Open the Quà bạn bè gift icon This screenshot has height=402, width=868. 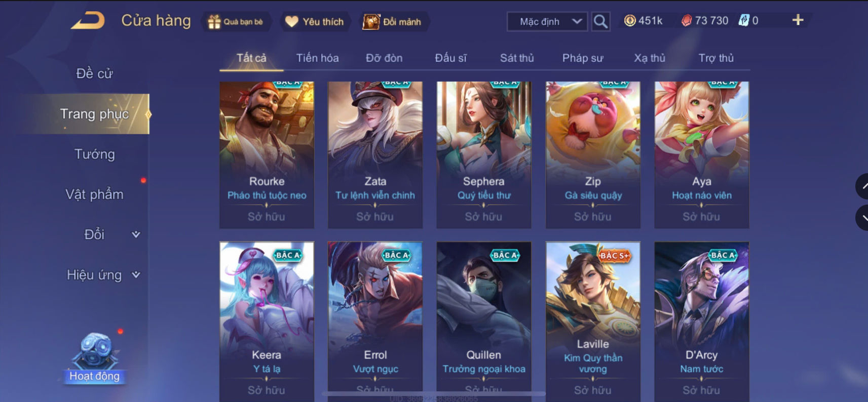coord(214,22)
